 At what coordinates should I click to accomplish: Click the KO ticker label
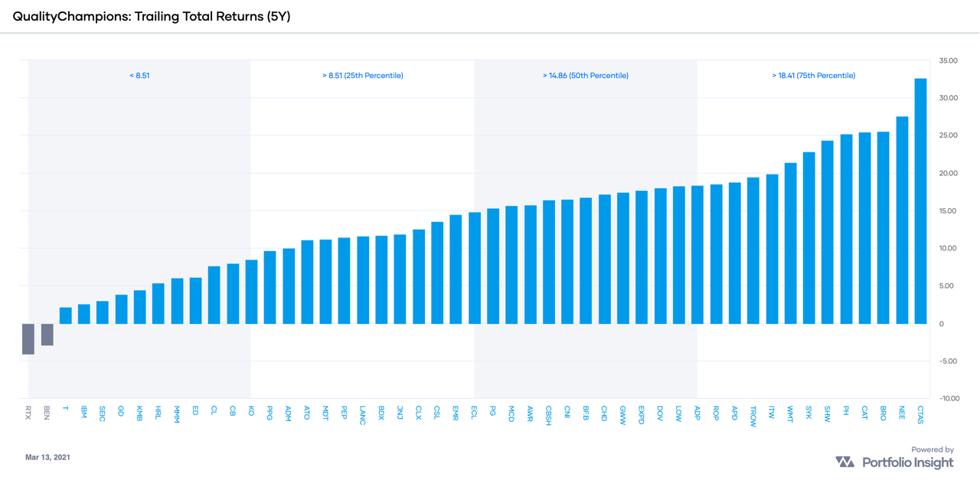[251, 411]
